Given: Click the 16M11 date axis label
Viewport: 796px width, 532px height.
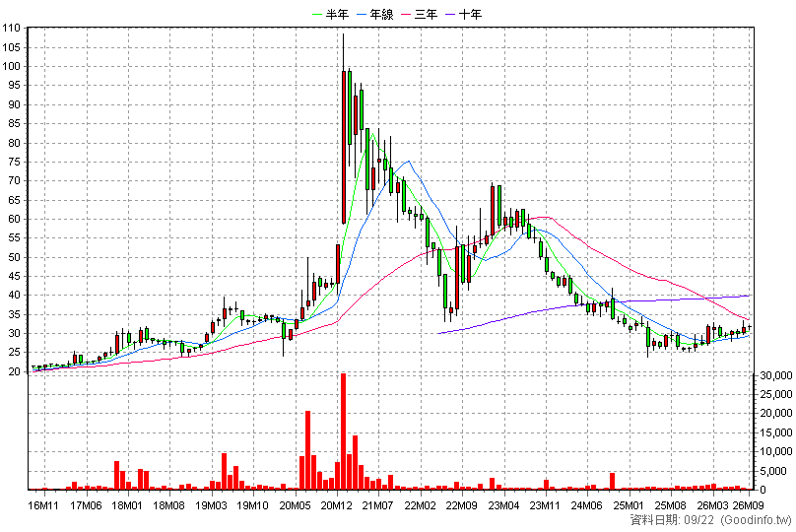Looking at the screenshot, I should click(43, 505).
